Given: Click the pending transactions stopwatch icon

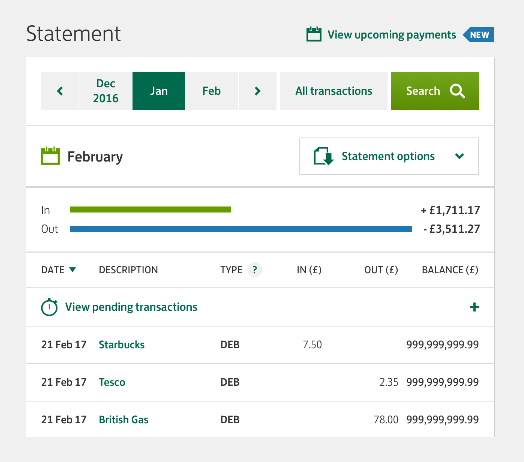Looking at the screenshot, I should (x=49, y=307).
